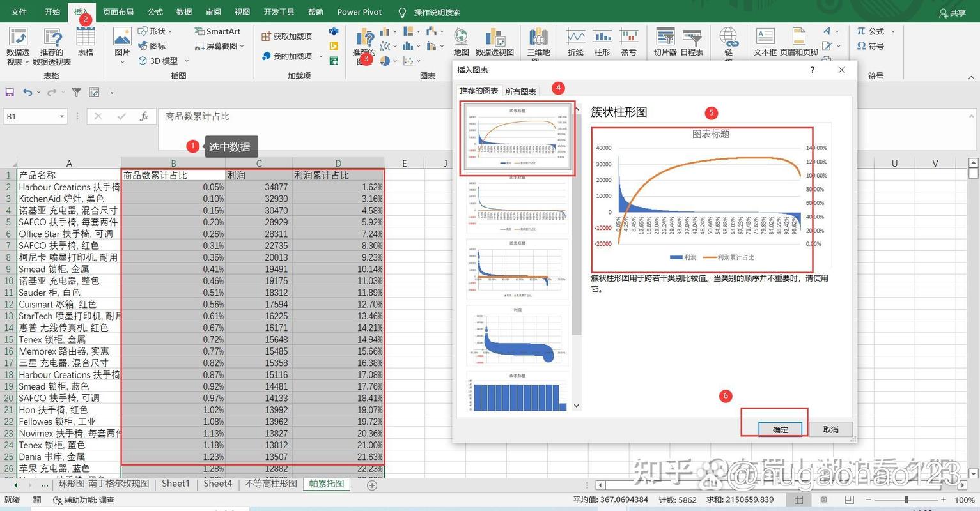Insert a 符号 symbol (Ω)
Screen dimensions: 980x511
click(871, 46)
